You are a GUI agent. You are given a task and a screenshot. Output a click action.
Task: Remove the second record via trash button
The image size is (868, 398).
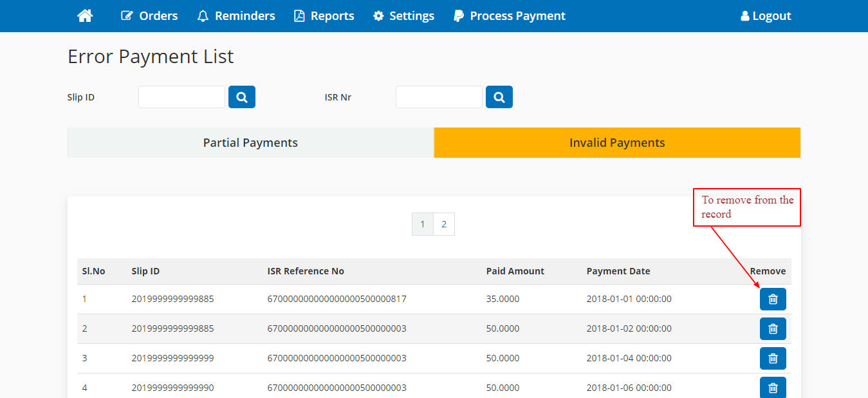[773, 329]
